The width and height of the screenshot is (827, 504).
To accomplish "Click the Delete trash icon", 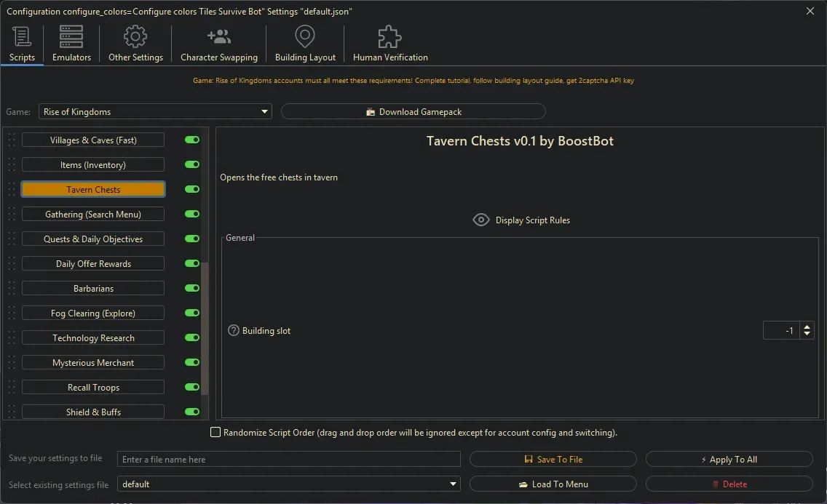I will coord(717,484).
